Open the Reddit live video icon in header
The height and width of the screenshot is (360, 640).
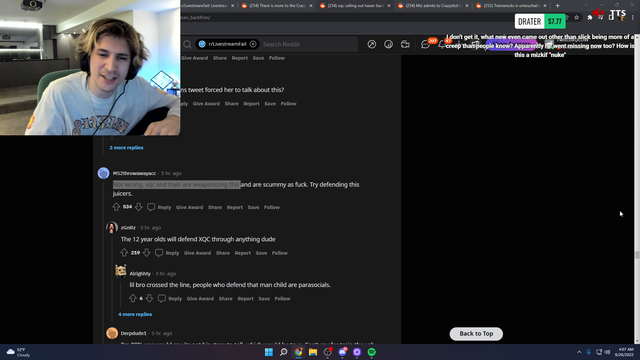click(405, 44)
